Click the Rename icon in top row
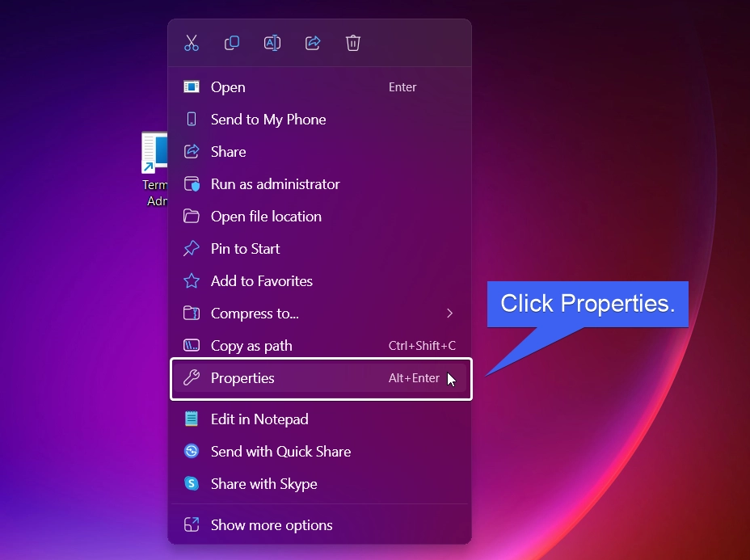The height and width of the screenshot is (560, 750). tap(272, 43)
